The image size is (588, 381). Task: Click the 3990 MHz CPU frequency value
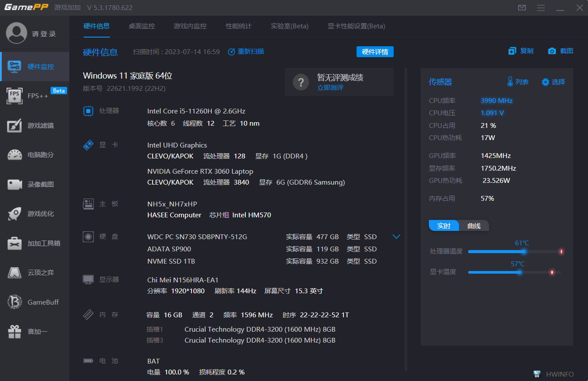coord(496,100)
